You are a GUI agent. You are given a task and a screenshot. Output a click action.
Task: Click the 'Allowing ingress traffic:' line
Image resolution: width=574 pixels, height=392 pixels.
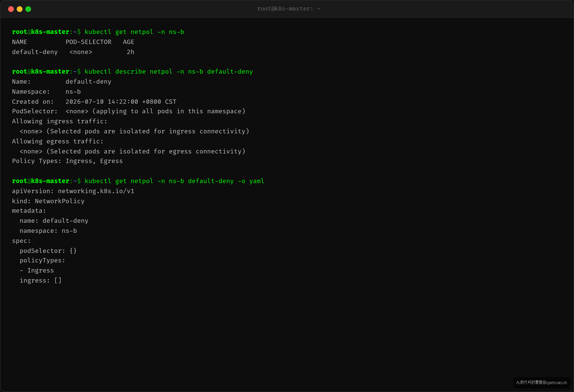point(60,121)
